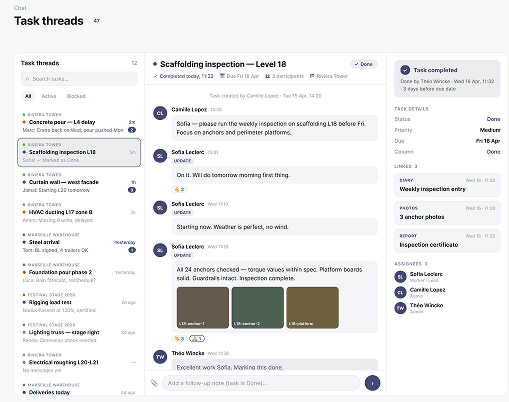Open Lighting truss — stage right thread
509x402 pixels.
pyautogui.click(x=79, y=332)
